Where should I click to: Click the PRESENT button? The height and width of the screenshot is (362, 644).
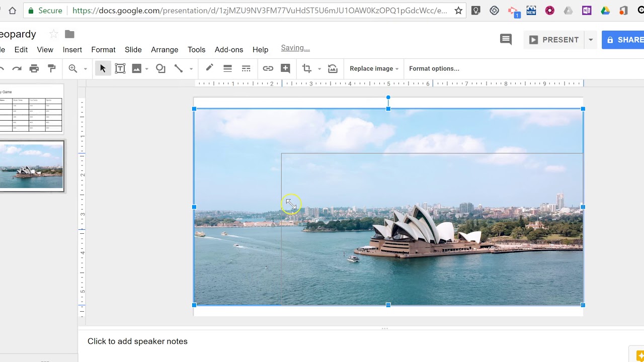(x=554, y=40)
